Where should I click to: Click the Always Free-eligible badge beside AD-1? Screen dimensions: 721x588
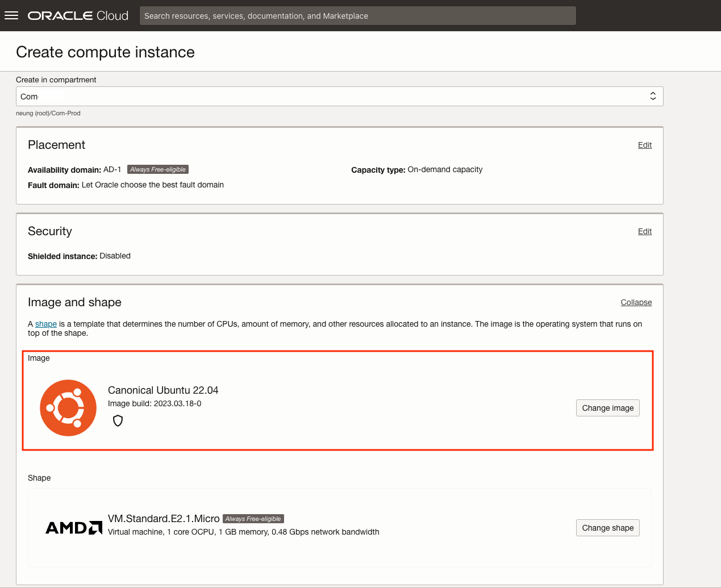[x=158, y=169]
